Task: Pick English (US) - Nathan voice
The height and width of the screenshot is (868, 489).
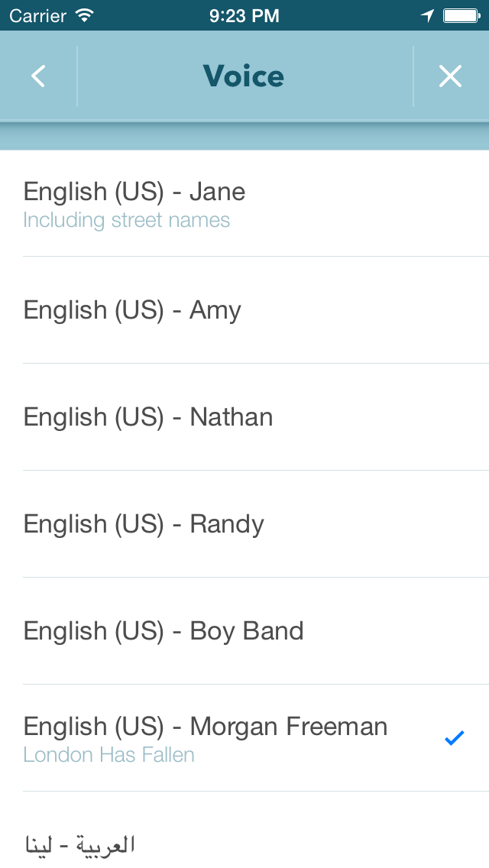Action: coord(148,417)
